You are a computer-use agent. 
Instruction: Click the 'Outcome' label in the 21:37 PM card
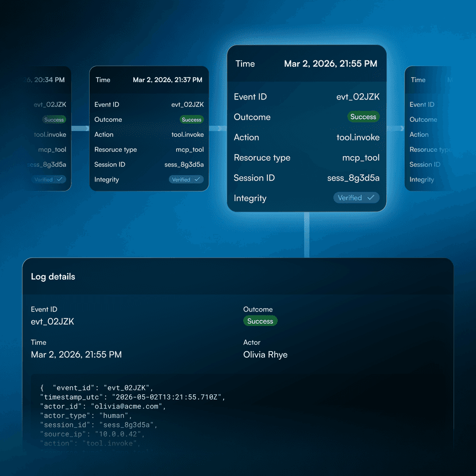point(108,120)
